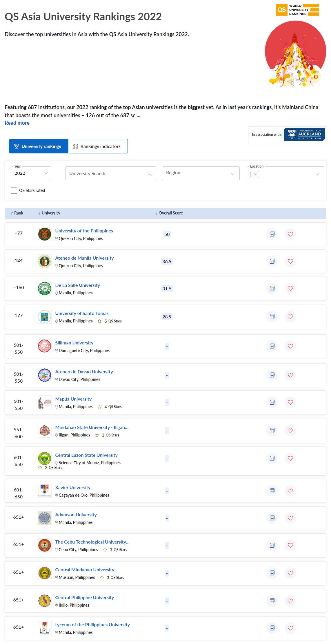This screenshot has height=644, width=331.
Task: Compare Mindanao State University Iligan
Action: click(272, 431)
